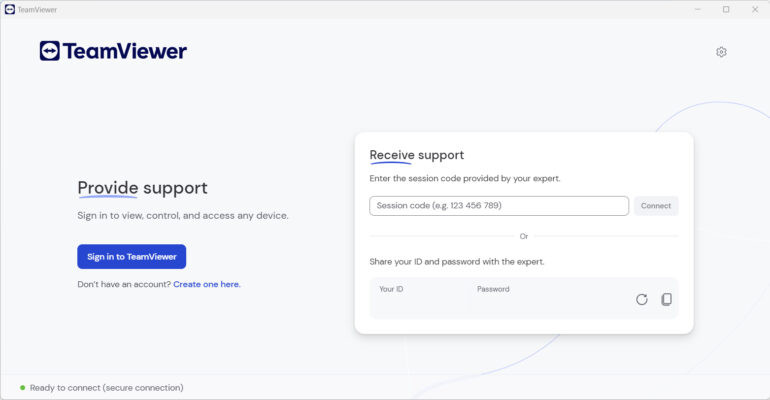The image size is (770, 400).
Task: Close the TeamViewer window
Action: click(754, 9)
